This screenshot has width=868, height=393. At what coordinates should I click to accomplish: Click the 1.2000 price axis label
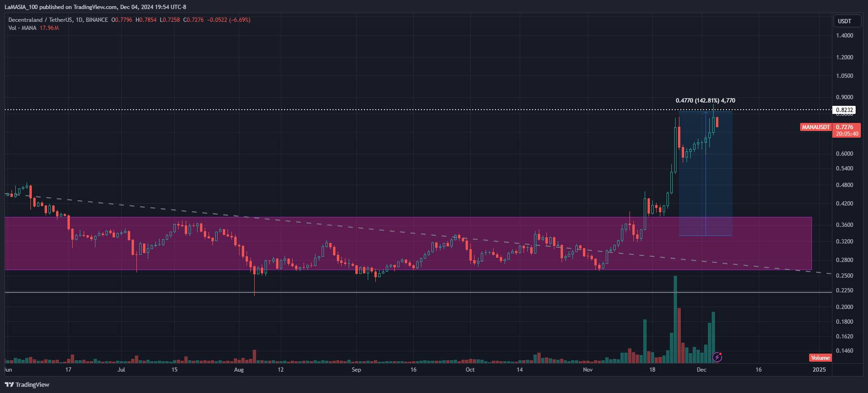tap(844, 57)
